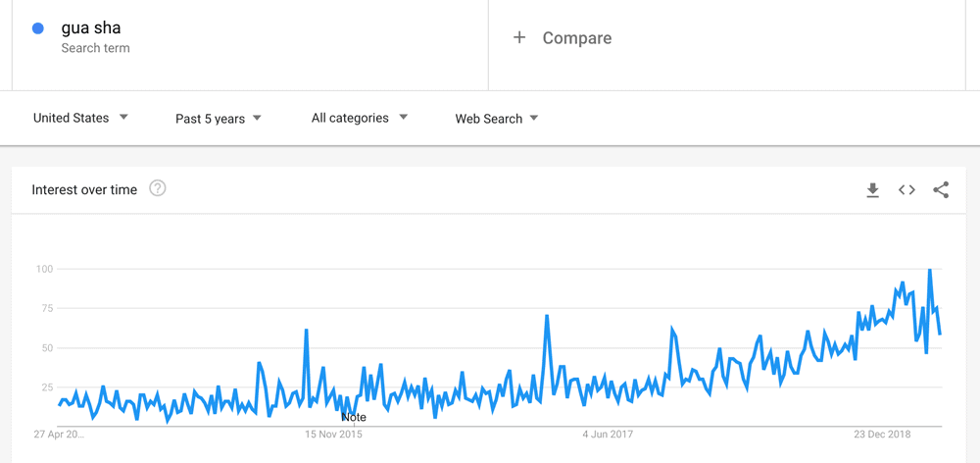Viewport: 980px width, 463px height.
Task: Click the plus icon beside Compare
Action: pos(518,37)
